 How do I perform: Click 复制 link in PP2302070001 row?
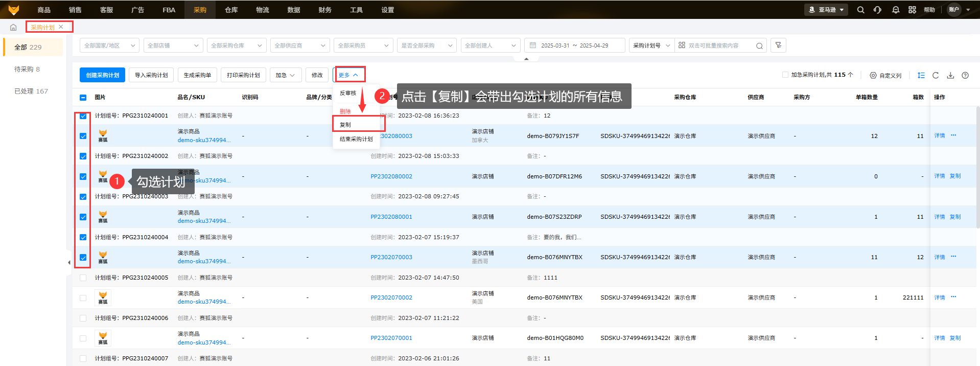(955, 338)
